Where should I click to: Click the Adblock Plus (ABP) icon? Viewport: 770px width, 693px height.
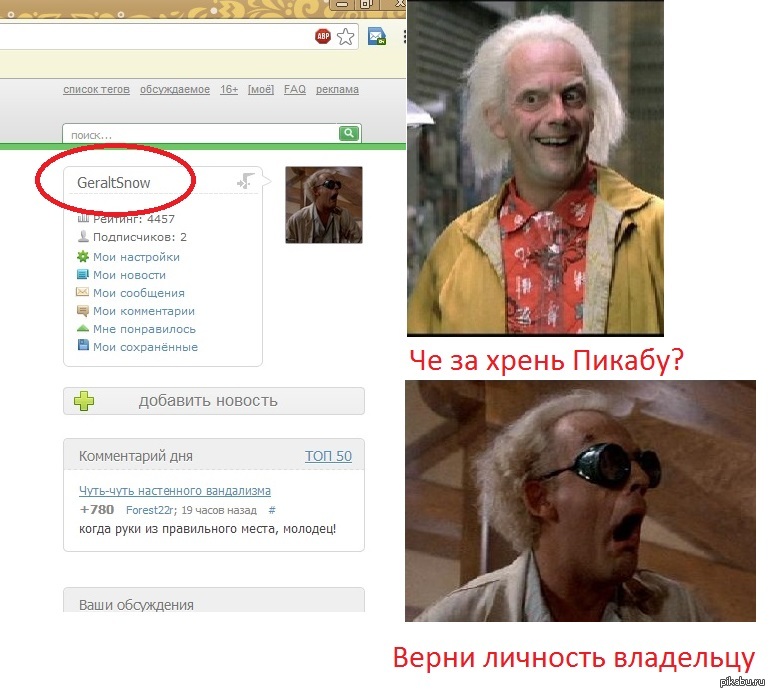(x=323, y=37)
